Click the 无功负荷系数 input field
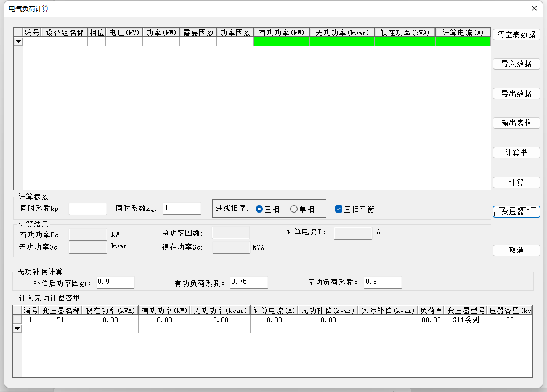 (x=383, y=282)
